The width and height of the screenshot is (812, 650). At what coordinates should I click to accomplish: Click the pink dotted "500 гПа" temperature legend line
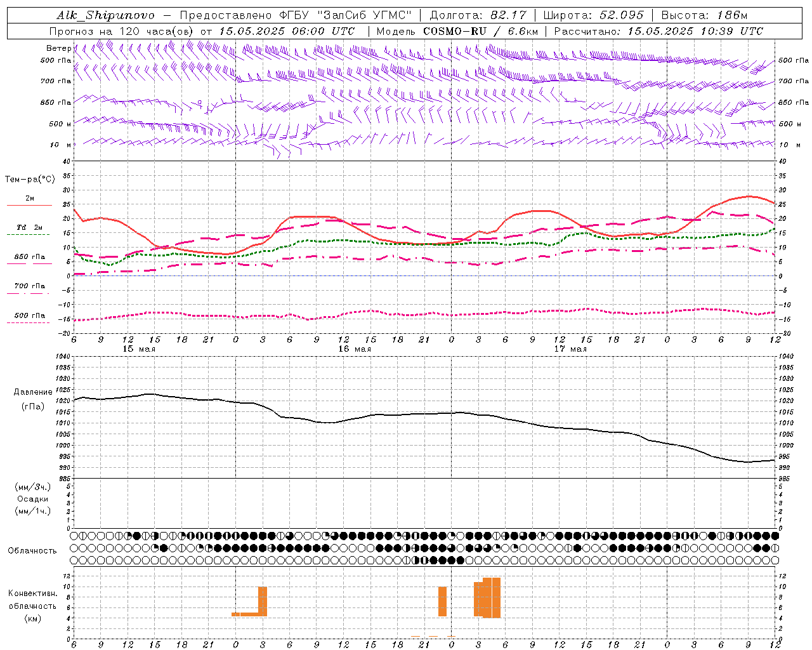tap(29, 322)
